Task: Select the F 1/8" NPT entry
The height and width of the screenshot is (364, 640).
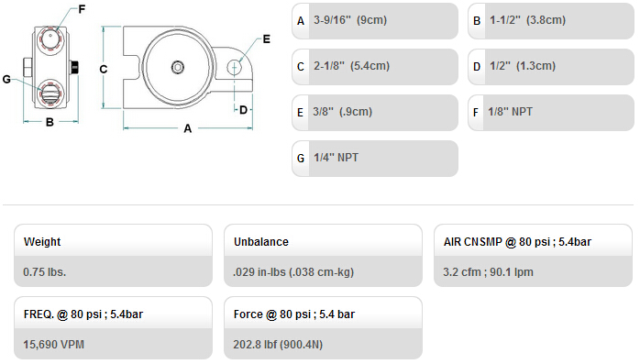Action: [x=551, y=113]
